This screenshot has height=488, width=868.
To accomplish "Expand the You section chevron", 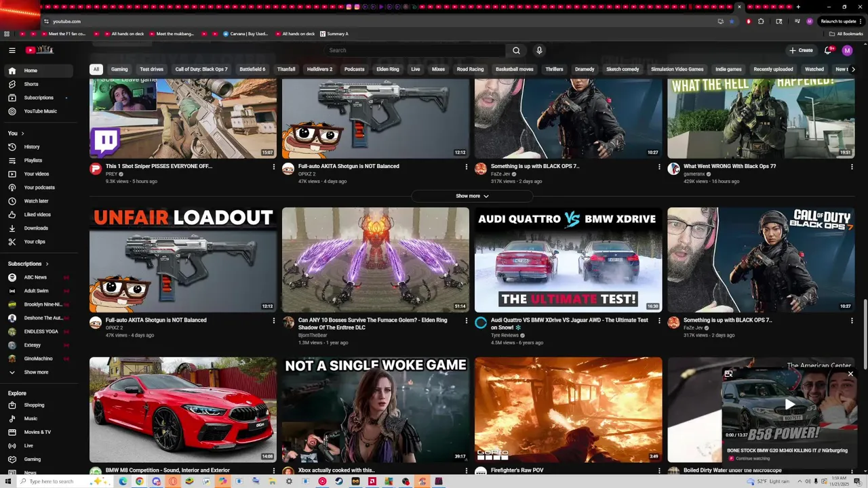I will click(22, 134).
